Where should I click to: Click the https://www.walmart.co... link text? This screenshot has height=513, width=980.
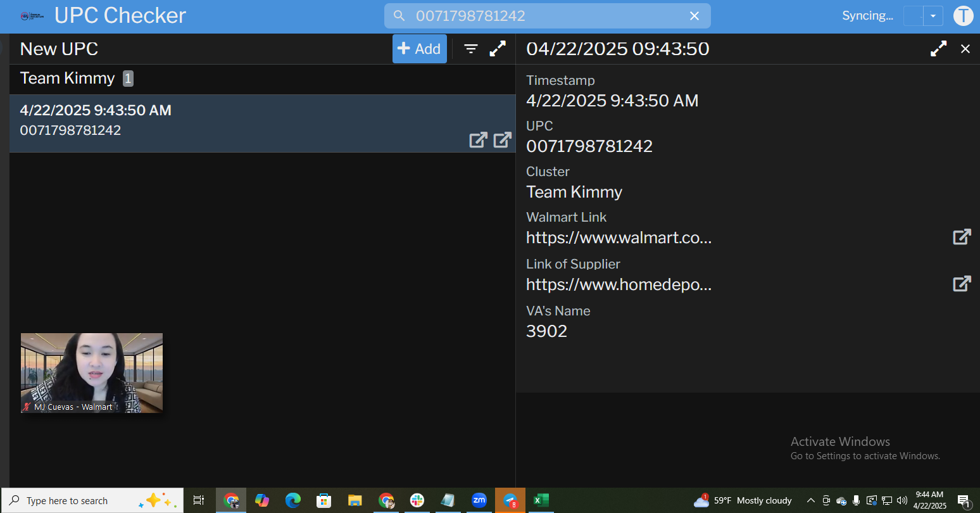619,237
